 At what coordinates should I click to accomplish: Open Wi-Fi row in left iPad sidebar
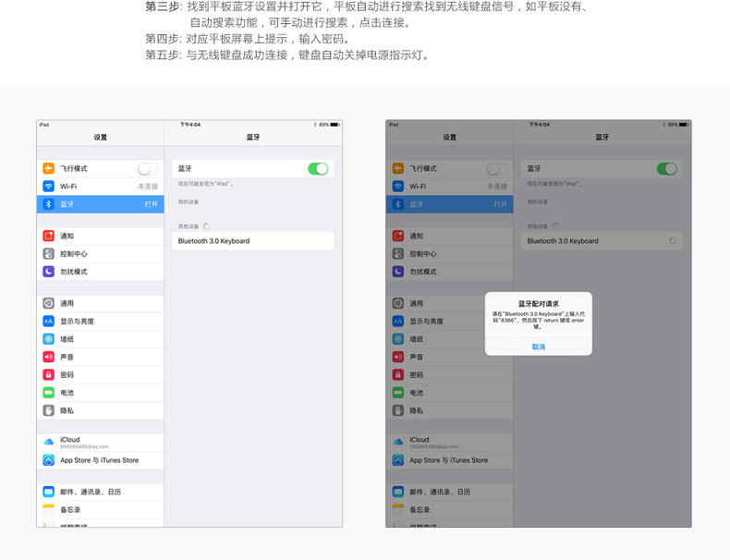pyautogui.click(x=101, y=186)
